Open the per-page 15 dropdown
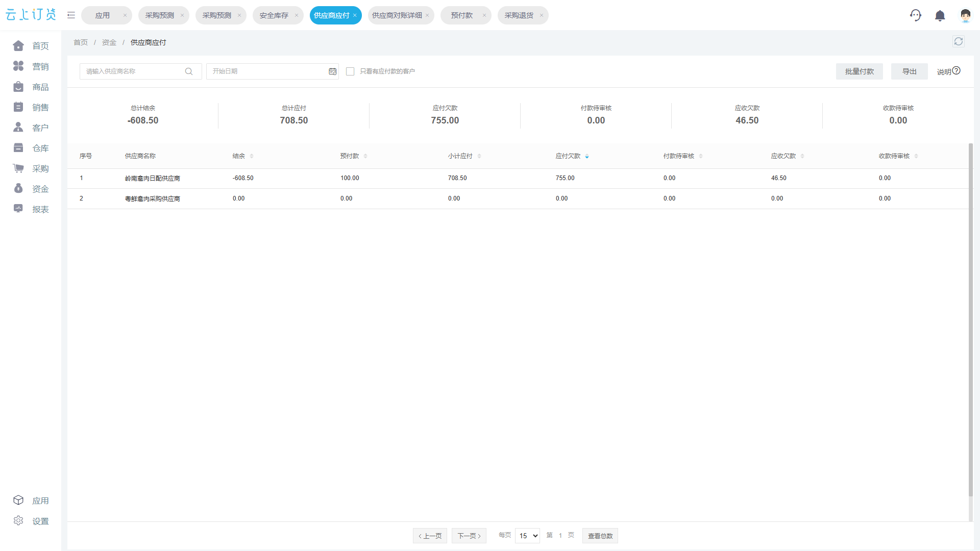This screenshot has height=551, width=980. 527,536
